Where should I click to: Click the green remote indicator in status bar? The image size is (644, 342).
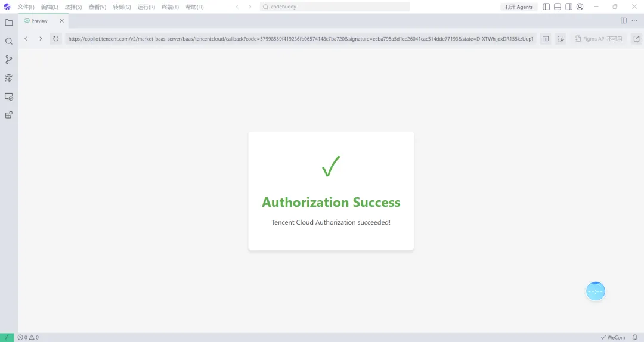[7, 337]
